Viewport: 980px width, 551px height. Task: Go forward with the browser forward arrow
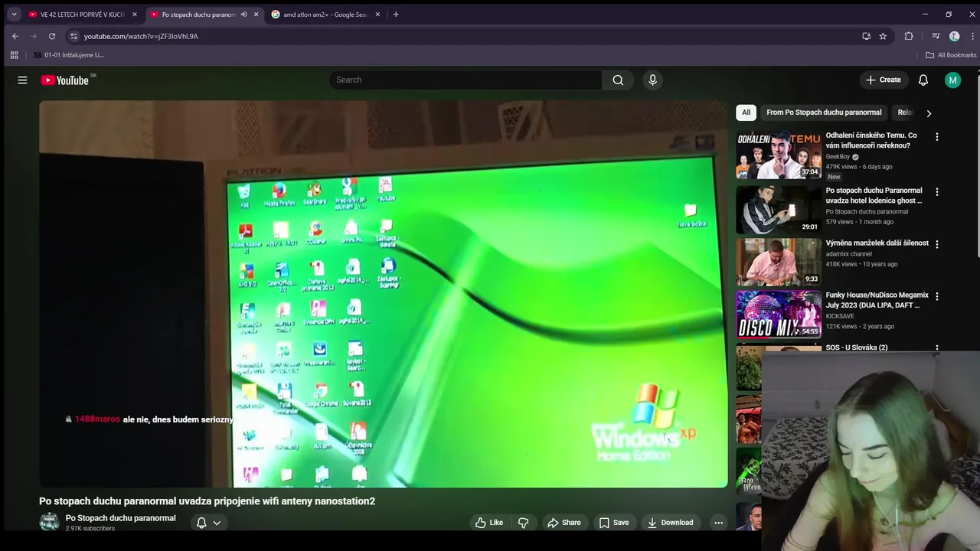tap(34, 36)
